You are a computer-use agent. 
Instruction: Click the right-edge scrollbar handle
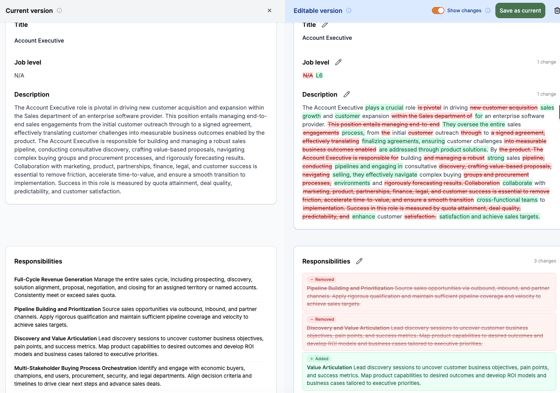click(x=559, y=112)
